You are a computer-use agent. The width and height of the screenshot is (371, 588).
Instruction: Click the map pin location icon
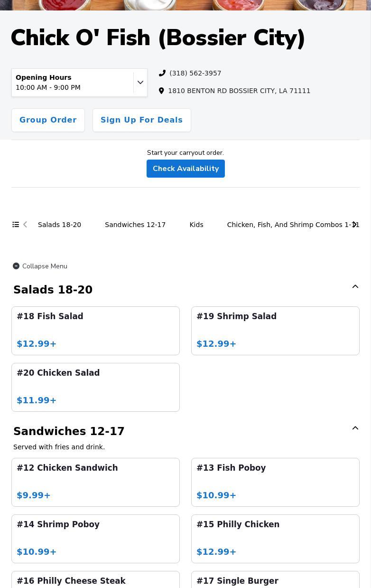pos(161,91)
